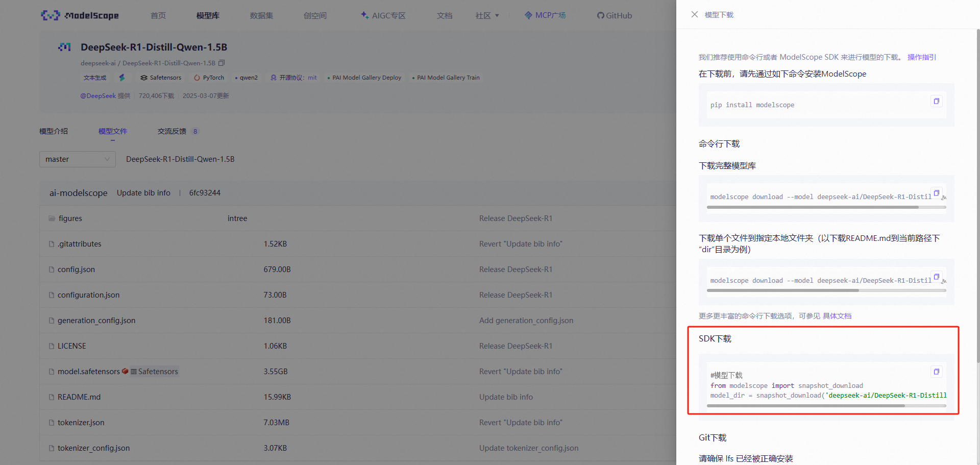This screenshot has width=980, height=465.
Task: Copy the 下载完整模型库 download command
Action: pyautogui.click(x=936, y=193)
